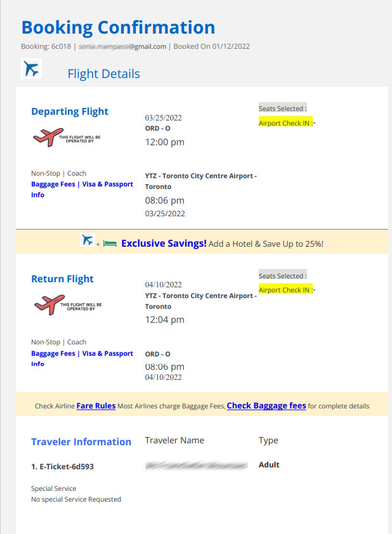Click the small airplane icon in Exclusive Savings banner
Screen dimensions: 392x534
click(87, 240)
